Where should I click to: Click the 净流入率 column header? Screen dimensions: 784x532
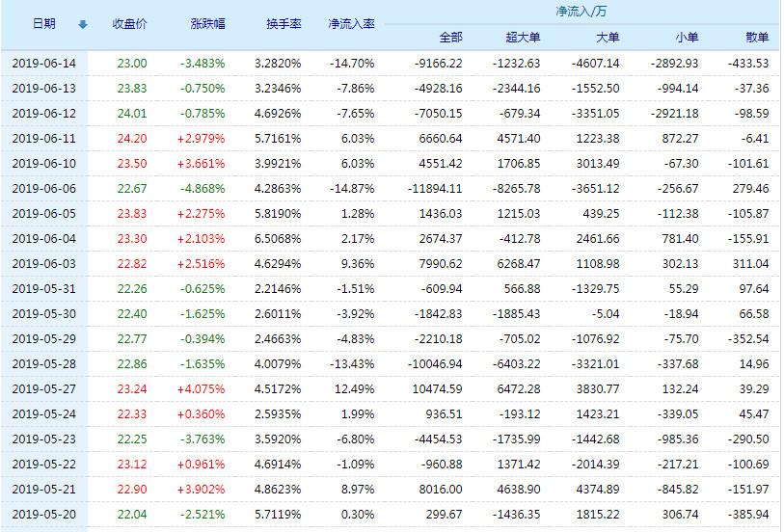[351, 24]
